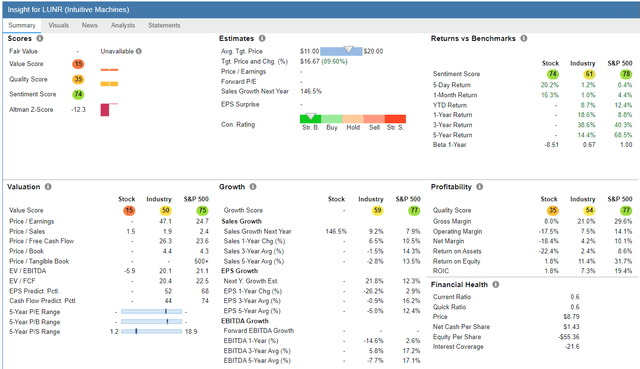Screen dimensions: 640x369
Task: Click the Sales Growth Next Year 146.5% estimate
Action: (x=311, y=91)
